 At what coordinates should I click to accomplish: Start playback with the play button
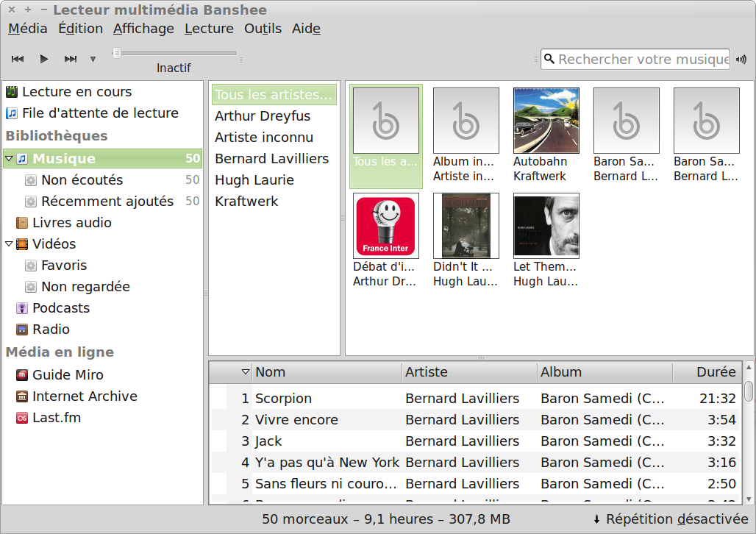[x=44, y=59]
